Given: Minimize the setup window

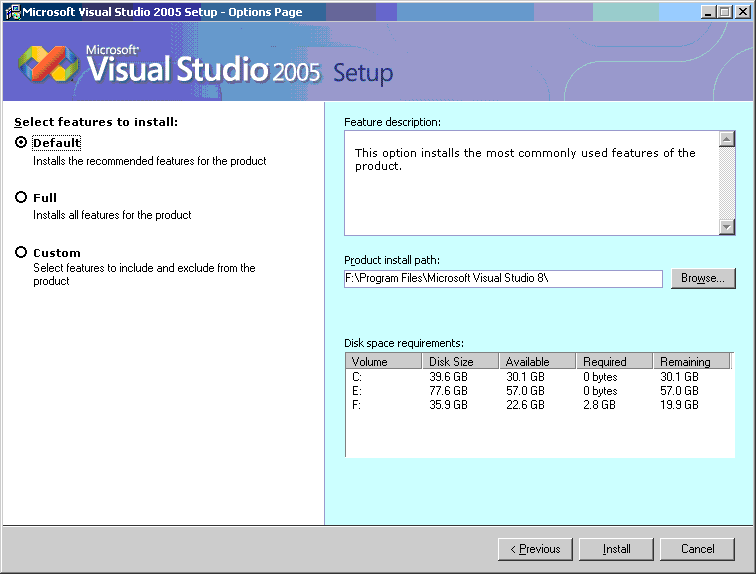Looking at the screenshot, I should [x=708, y=12].
